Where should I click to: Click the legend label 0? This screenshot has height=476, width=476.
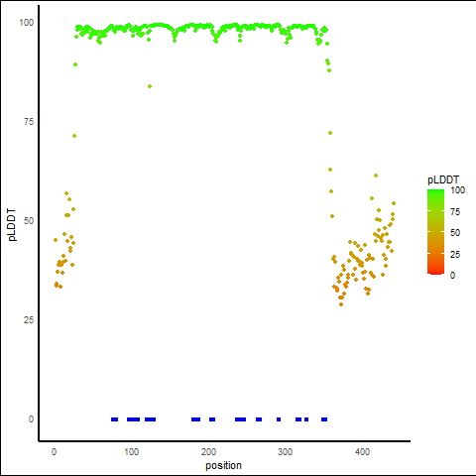[452, 276]
